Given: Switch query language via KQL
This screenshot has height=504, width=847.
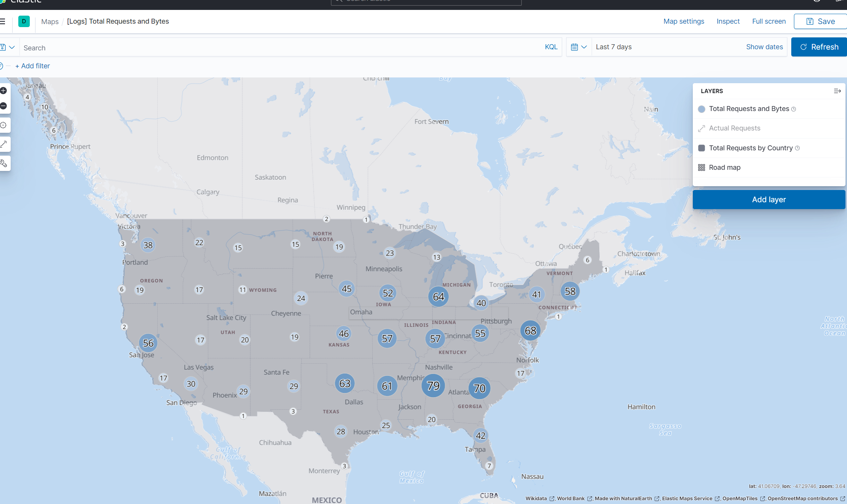Looking at the screenshot, I should pyautogui.click(x=551, y=47).
